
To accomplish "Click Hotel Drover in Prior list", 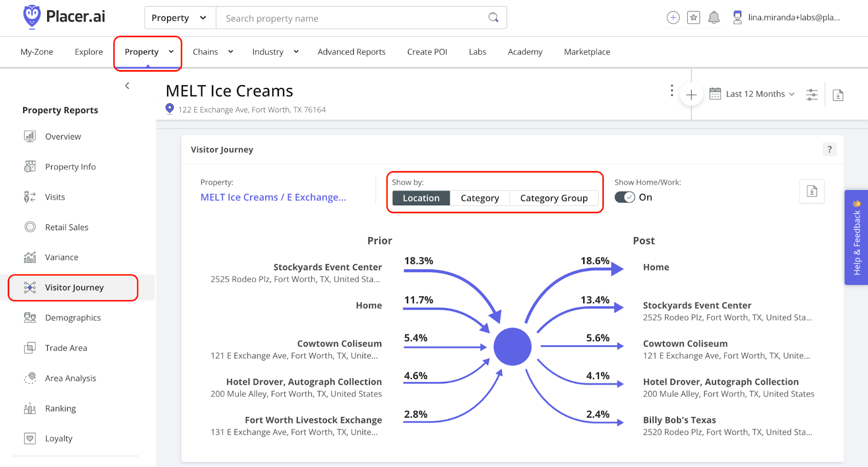I will click(x=304, y=382).
